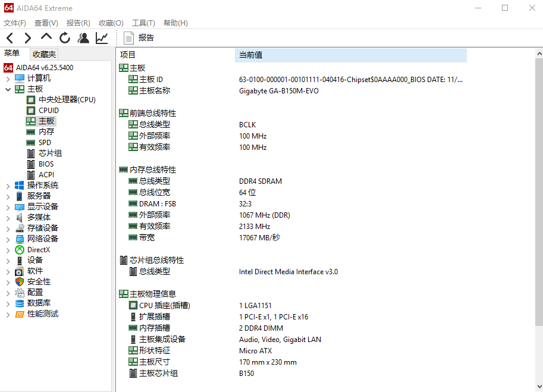This screenshot has width=543, height=392.
Task: Switch to the 菜单 tab
Action: (x=12, y=54)
